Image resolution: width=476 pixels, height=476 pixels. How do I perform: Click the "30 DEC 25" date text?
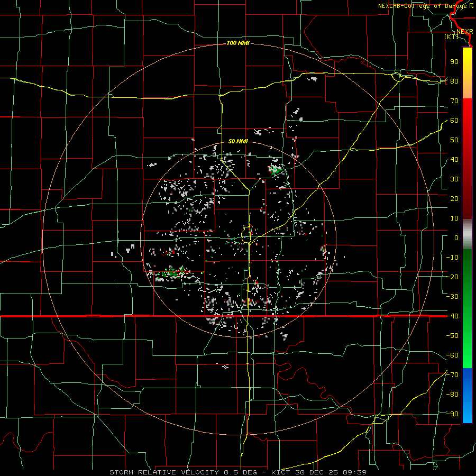click(x=316, y=472)
